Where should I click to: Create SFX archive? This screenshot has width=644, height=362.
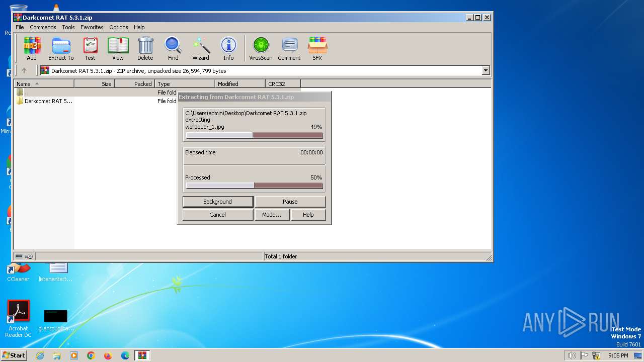click(317, 48)
